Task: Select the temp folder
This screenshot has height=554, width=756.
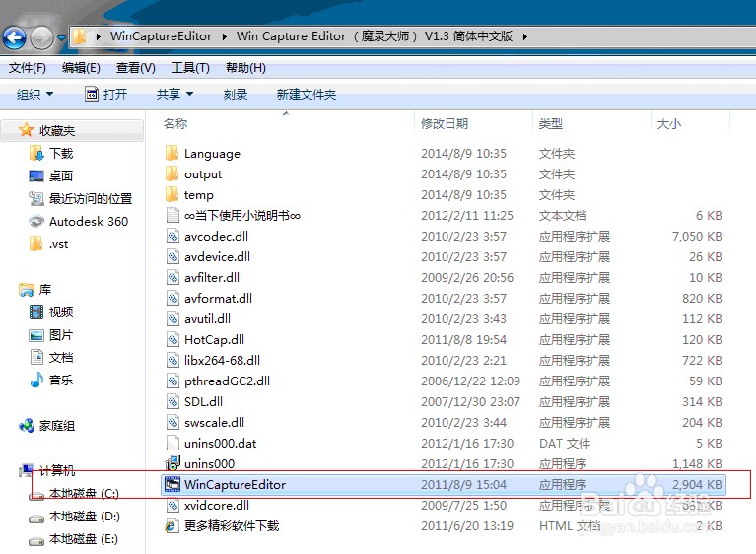Action: (x=189, y=195)
